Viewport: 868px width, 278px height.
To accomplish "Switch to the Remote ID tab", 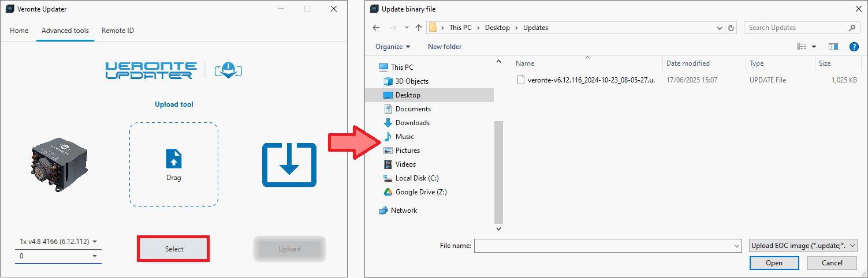I will [118, 31].
